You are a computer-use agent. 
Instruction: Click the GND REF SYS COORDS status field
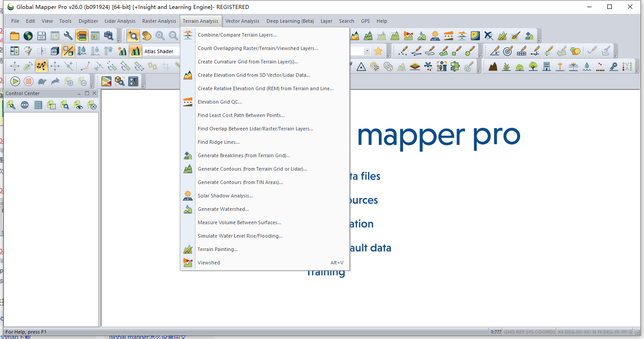pyautogui.click(x=530, y=332)
